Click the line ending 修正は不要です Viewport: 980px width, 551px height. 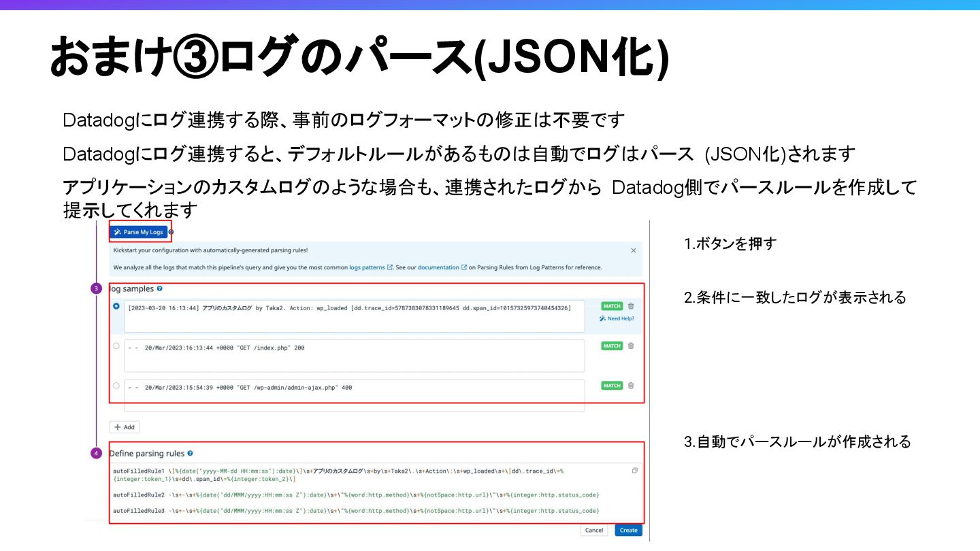pos(344,120)
